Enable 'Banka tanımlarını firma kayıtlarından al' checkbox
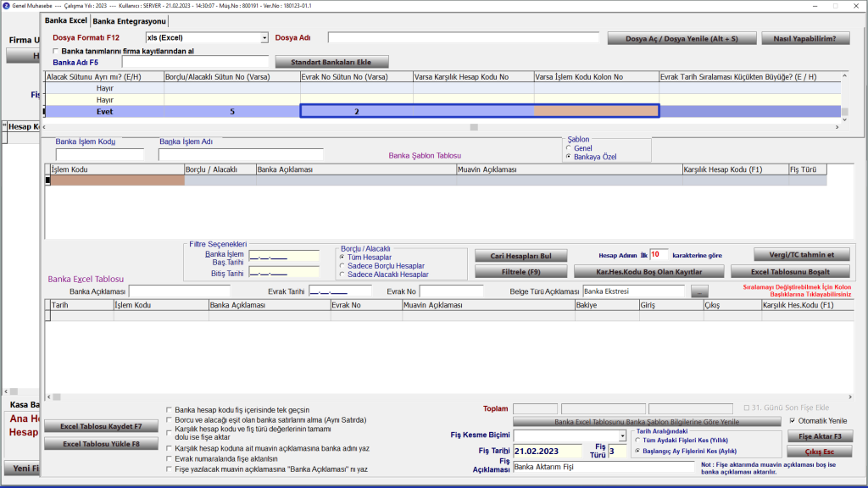 tap(55, 51)
